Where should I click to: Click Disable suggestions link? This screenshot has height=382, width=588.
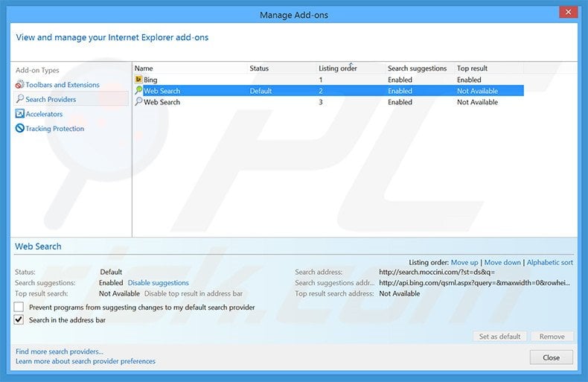[x=159, y=282]
